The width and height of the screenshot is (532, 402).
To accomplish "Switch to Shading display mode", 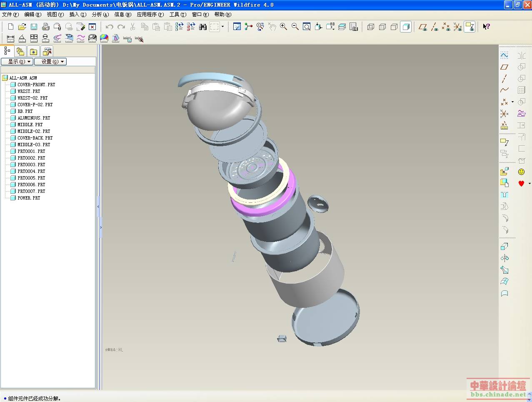I will (406, 27).
